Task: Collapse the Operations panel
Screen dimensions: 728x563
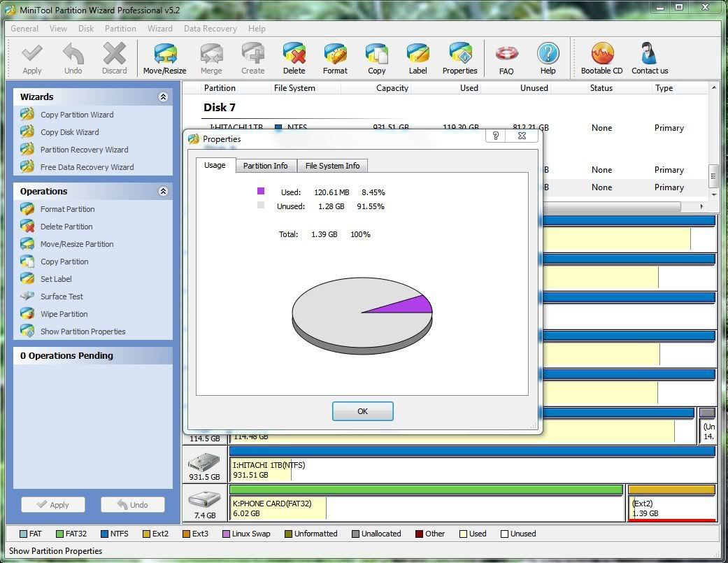Action: [x=163, y=192]
